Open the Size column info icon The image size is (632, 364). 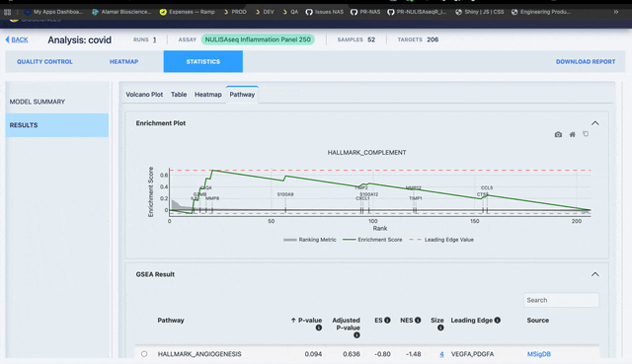440,328
